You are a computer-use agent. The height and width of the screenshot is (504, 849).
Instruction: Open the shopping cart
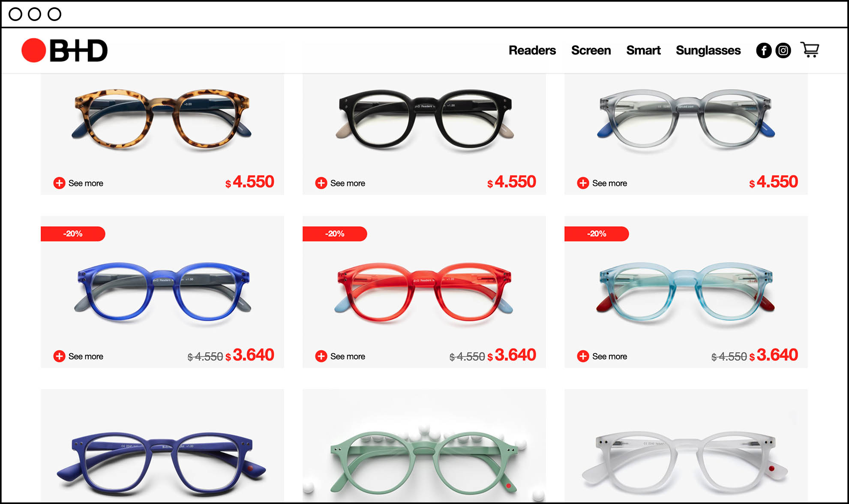(x=810, y=50)
